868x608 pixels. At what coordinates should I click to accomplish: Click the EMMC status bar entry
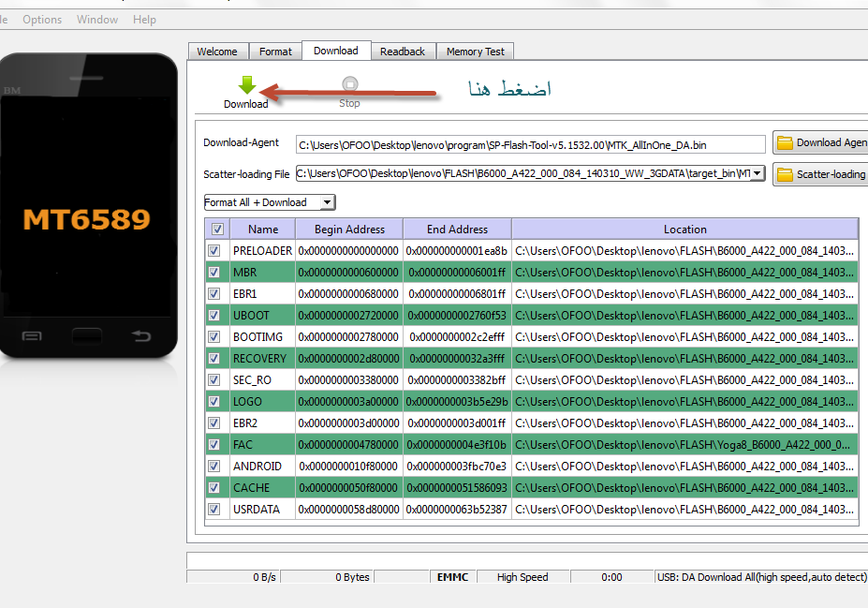coord(453,577)
